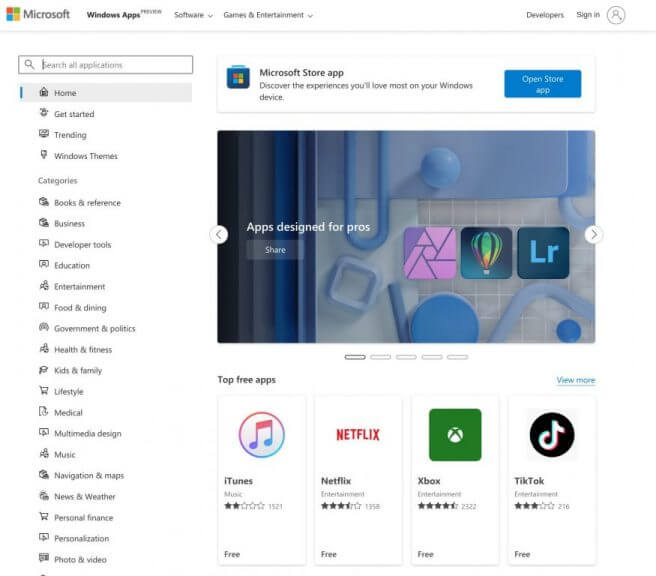Focus the Search all applications field
656x576 pixels.
[x=105, y=64]
